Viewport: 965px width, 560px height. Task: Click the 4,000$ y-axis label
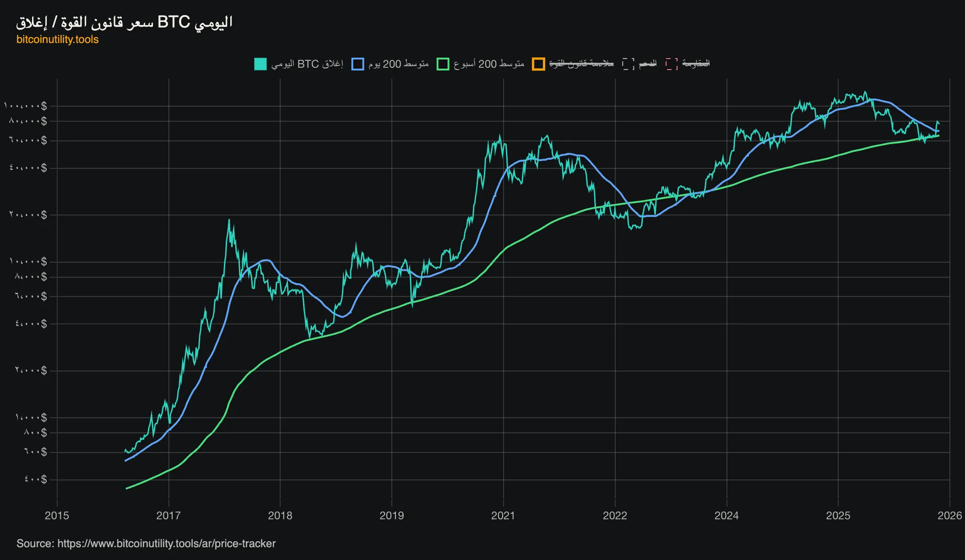point(31,324)
